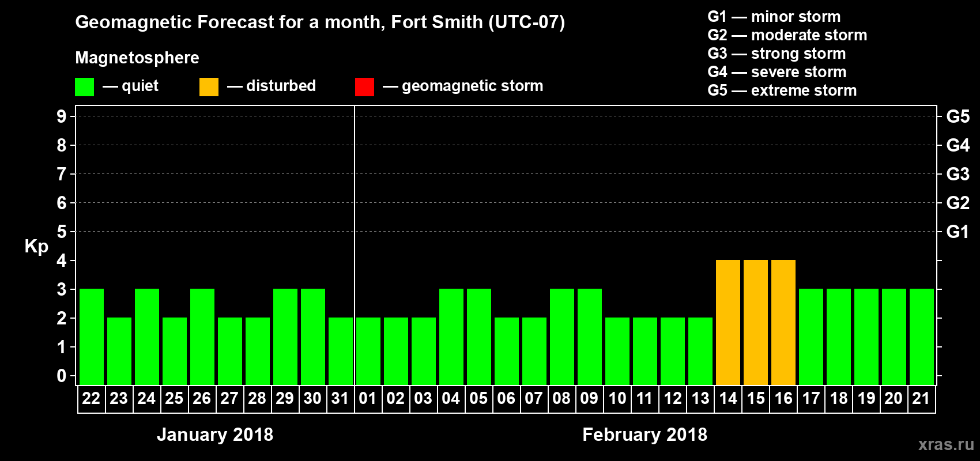
Task: Click the '— quiet' legend label
Action: 130,86
